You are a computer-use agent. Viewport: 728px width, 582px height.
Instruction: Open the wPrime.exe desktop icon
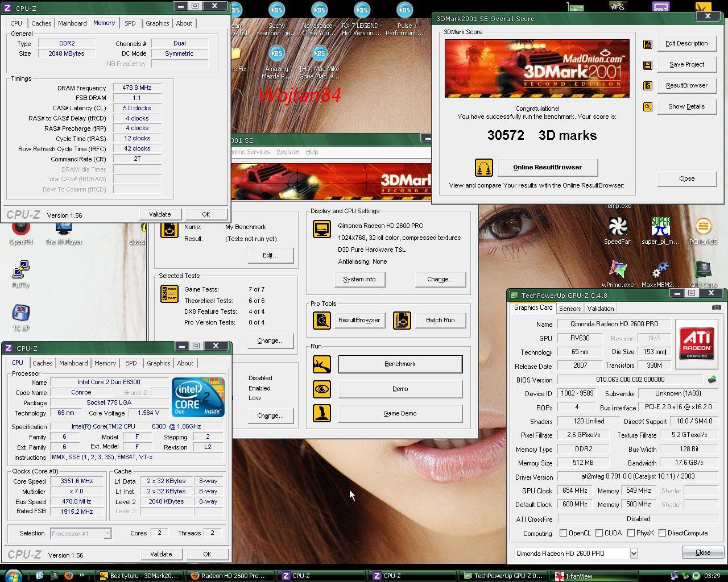(618, 274)
